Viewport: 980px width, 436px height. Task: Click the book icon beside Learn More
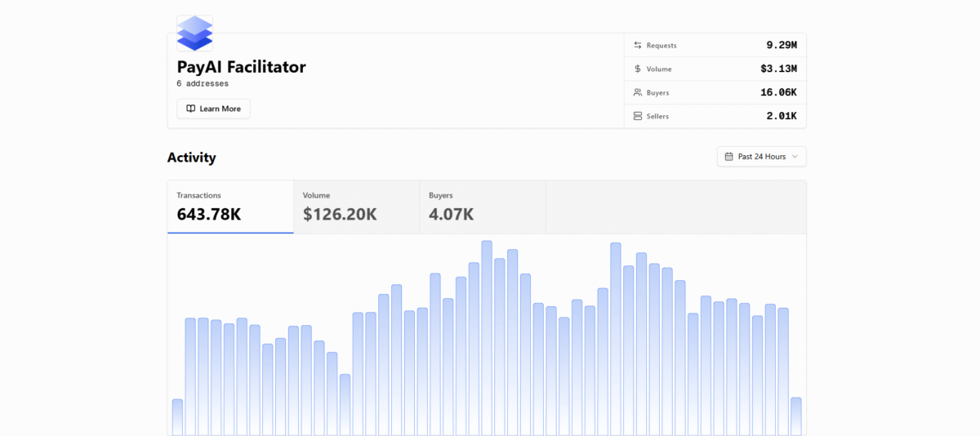pyautogui.click(x=190, y=109)
